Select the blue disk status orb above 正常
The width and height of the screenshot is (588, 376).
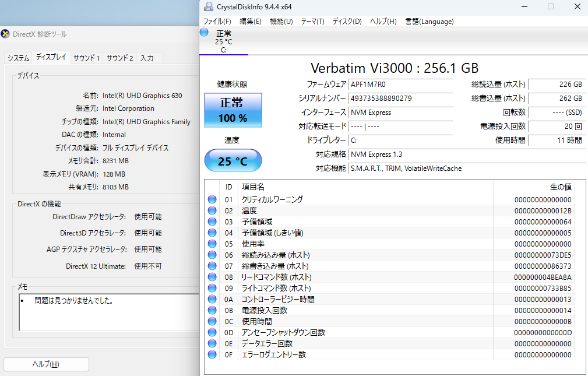(x=204, y=32)
